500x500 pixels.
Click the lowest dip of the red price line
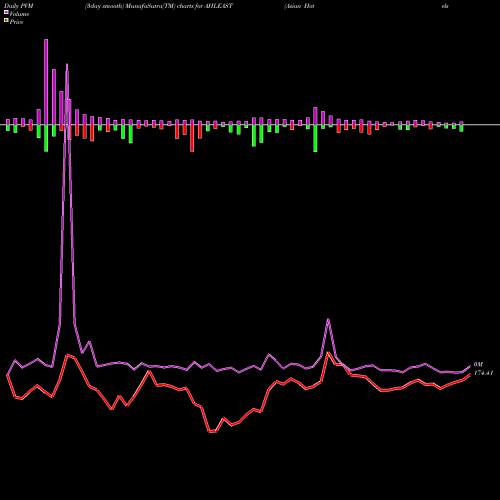pyautogui.click(x=212, y=432)
